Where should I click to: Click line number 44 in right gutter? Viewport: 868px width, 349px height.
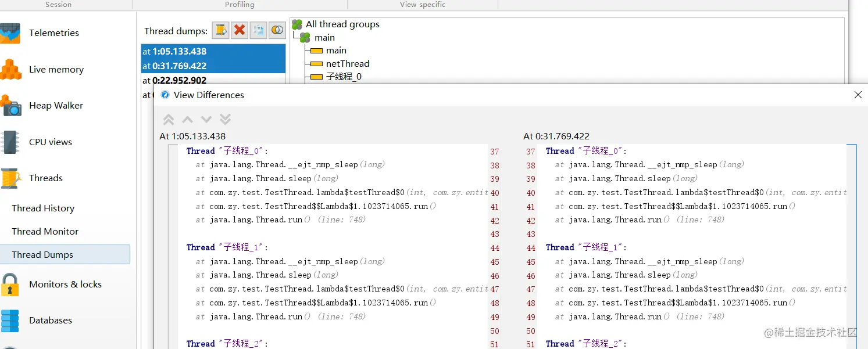click(531, 248)
